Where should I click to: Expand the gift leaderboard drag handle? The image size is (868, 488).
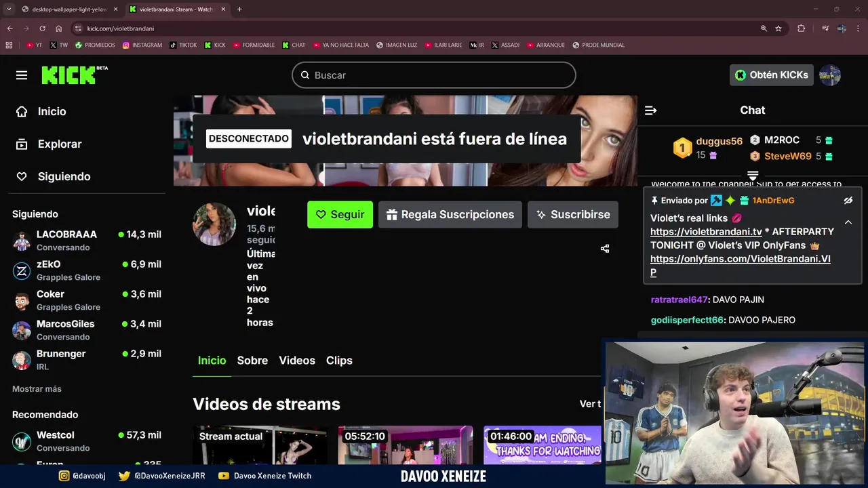pyautogui.click(x=753, y=176)
